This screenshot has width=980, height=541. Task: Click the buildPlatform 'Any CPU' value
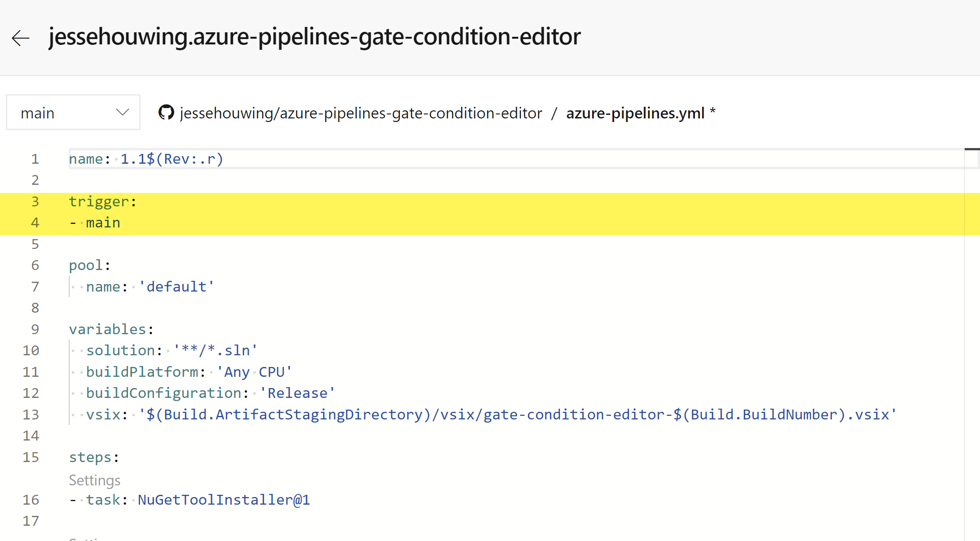(x=254, y=372)
